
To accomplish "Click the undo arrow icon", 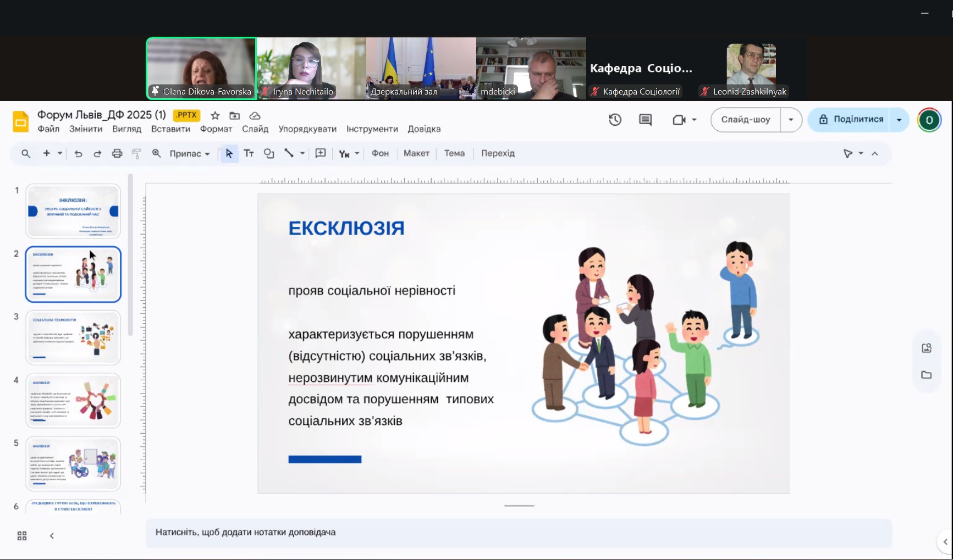I will [x=78, y=154].
